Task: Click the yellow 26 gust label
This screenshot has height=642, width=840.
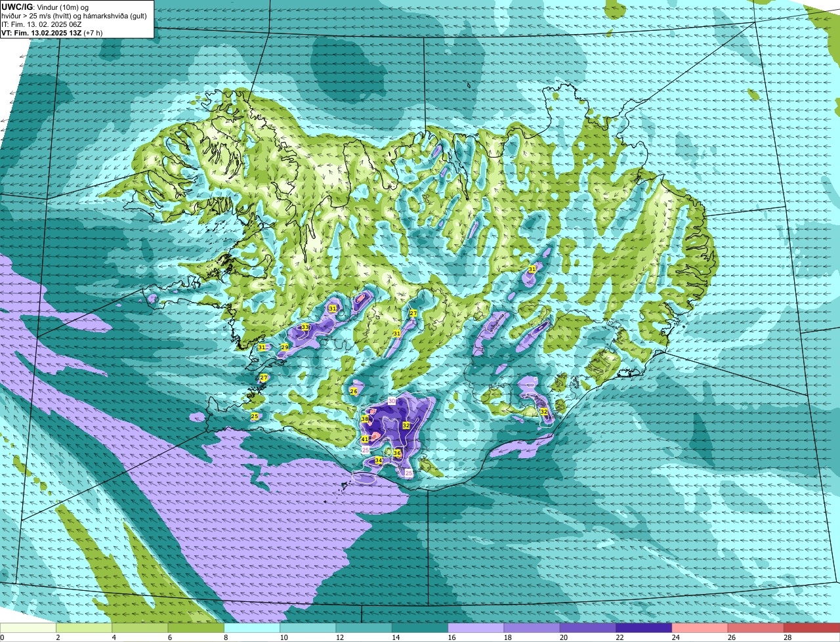Action: pyautogui.click(x=354, y=391)
